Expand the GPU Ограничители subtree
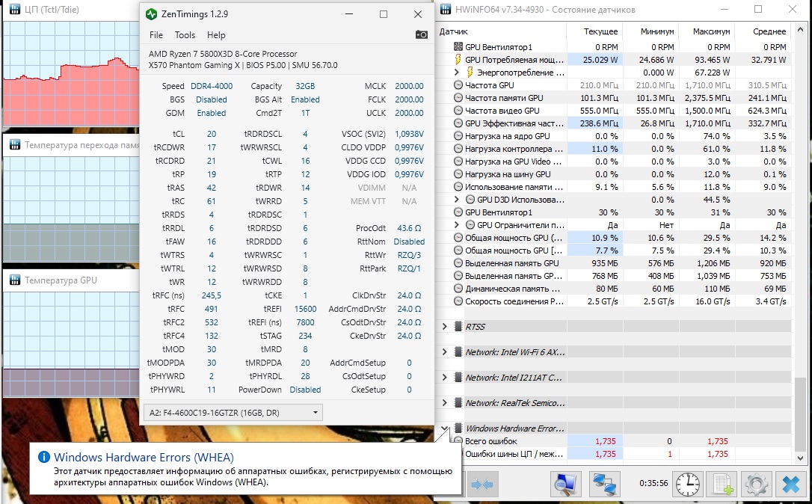The image size is (812, 504). click(x=456, y=225)
